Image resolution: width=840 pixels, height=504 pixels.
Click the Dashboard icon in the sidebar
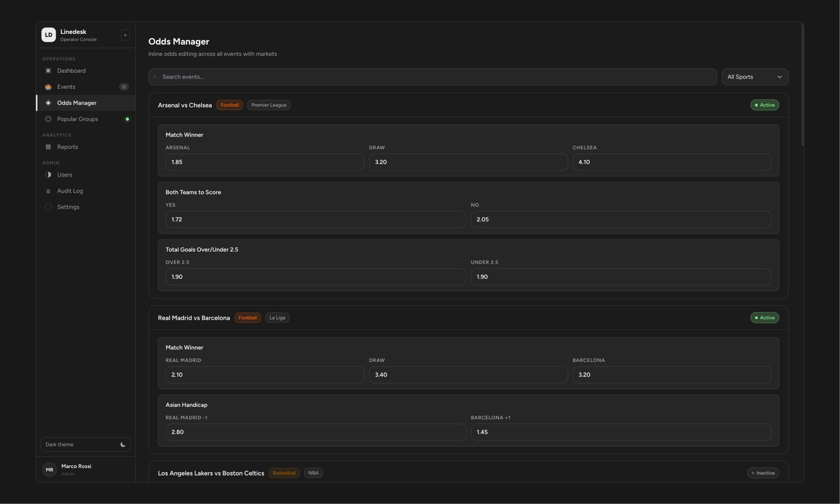48,70
